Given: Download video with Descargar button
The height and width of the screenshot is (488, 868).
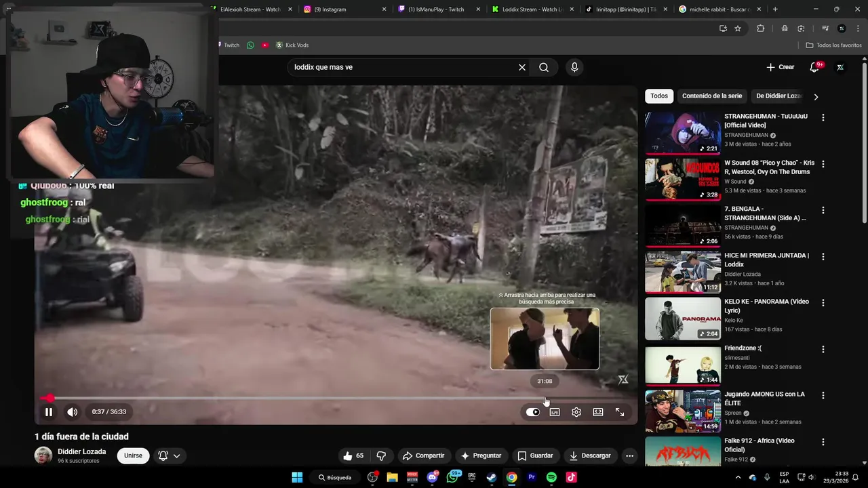Looking at the screenshot, I should (590, 455).
